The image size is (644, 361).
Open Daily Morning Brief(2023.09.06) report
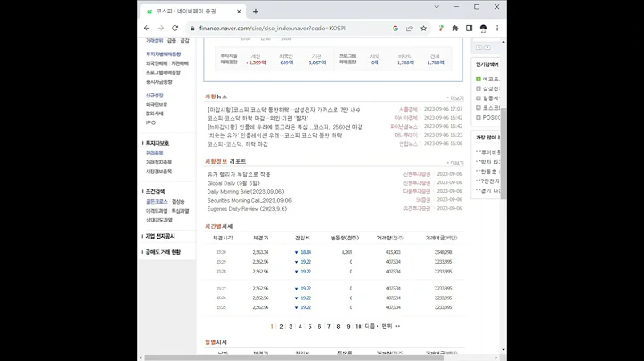(x=245, y=192)
